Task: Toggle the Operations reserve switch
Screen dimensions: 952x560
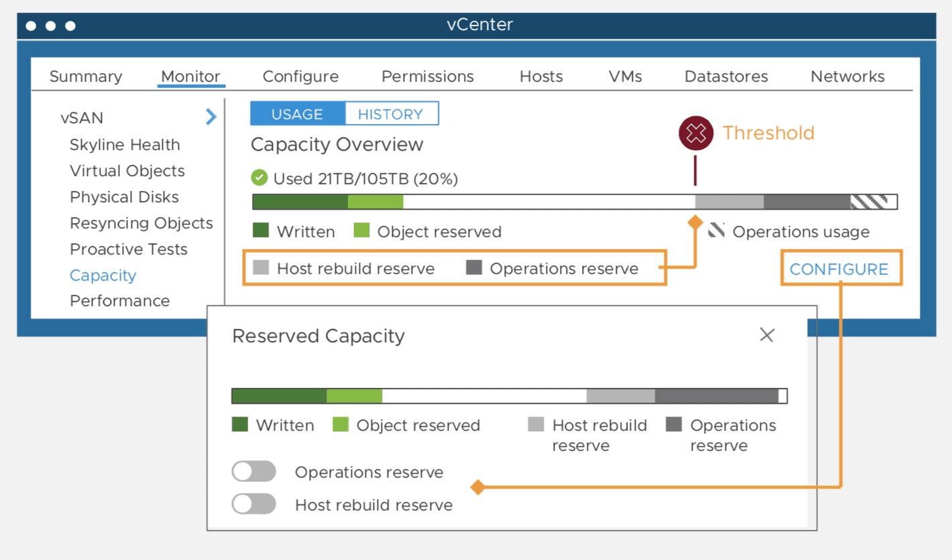Action: click(x=254, y=472)
